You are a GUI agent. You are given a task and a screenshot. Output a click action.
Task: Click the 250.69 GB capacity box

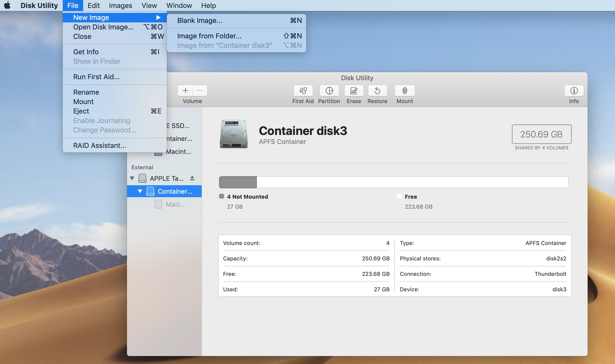coord(542,134)
